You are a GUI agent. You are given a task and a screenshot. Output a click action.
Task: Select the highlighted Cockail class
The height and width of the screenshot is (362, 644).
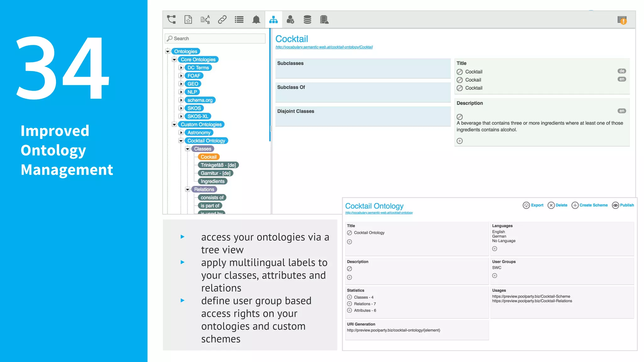pyautogui.click(x=208, y=157)
